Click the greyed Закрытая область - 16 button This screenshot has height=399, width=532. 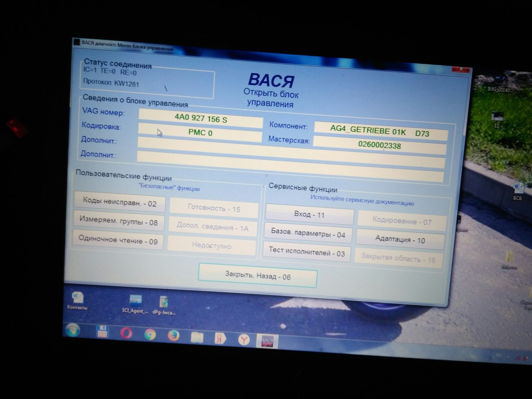[x=398, y=258]
